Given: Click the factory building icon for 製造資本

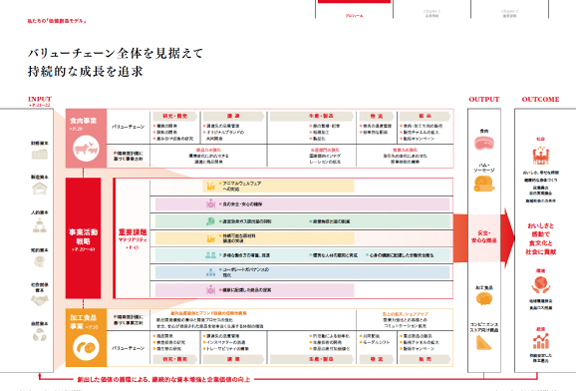Looking at the screenshot, I should [x=39, y=189].
